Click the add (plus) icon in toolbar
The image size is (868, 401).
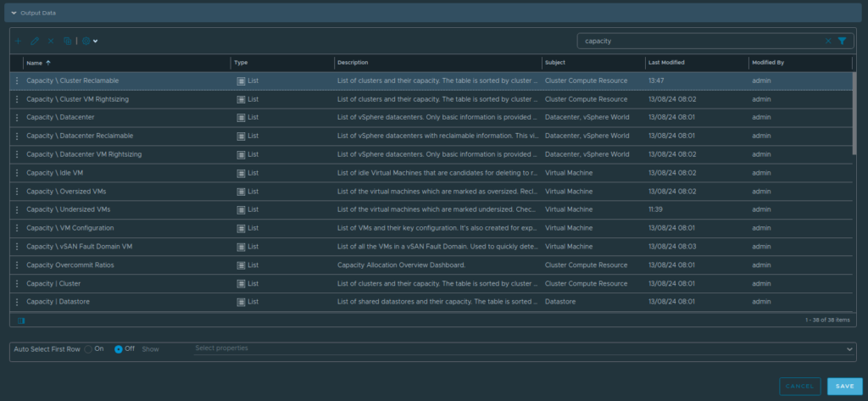coord(19,41)
